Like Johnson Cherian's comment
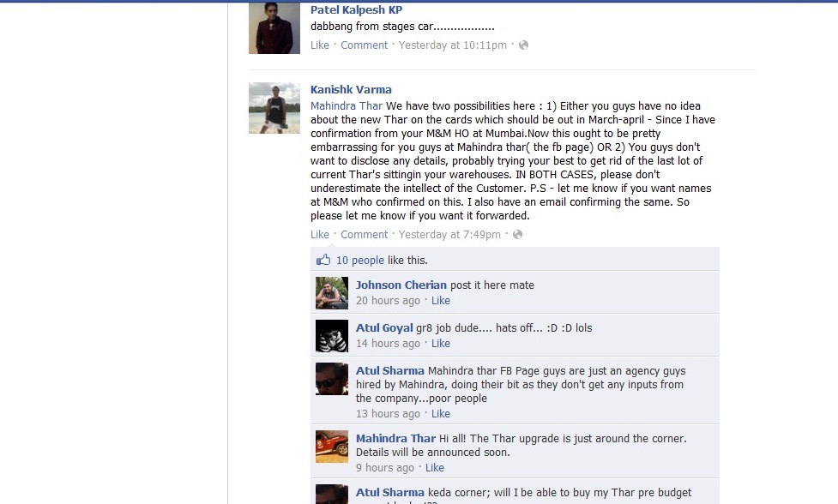Screen dimensions: 838x504 [441, 301]
